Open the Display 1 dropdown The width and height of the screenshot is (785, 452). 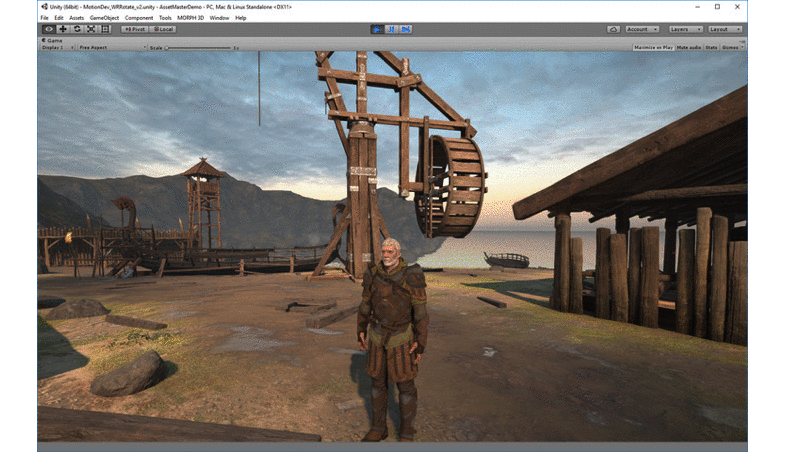[58, 47]
